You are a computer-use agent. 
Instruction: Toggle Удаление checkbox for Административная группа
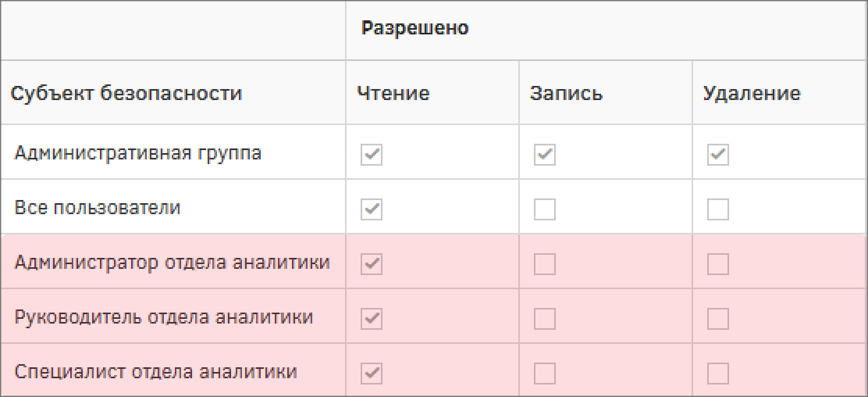tap(718, 155)
